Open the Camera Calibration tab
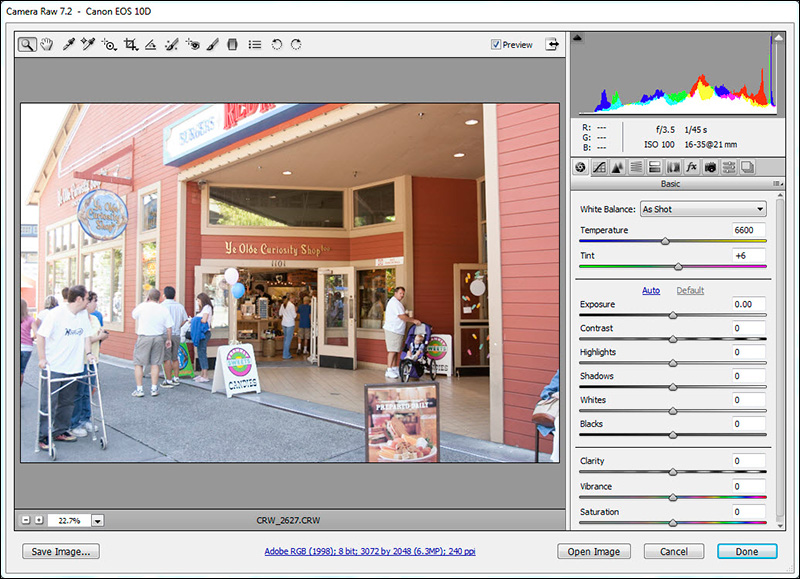 pos(710,167)
